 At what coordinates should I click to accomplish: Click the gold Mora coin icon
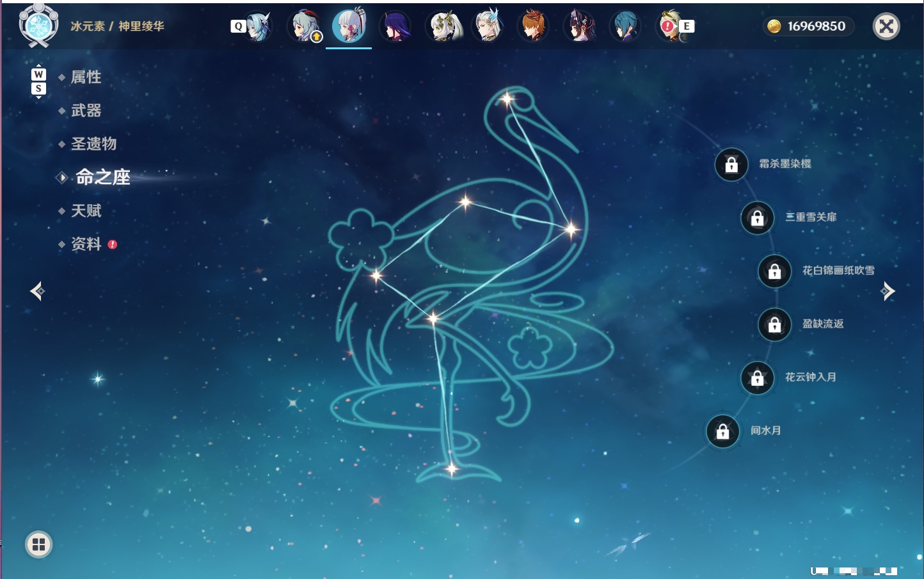(x=774, y=26)
